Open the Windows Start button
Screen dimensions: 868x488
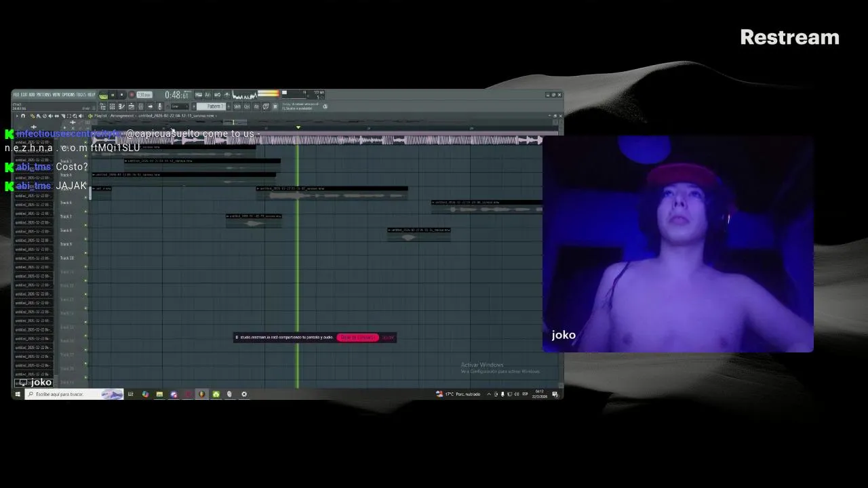(18, 394)
